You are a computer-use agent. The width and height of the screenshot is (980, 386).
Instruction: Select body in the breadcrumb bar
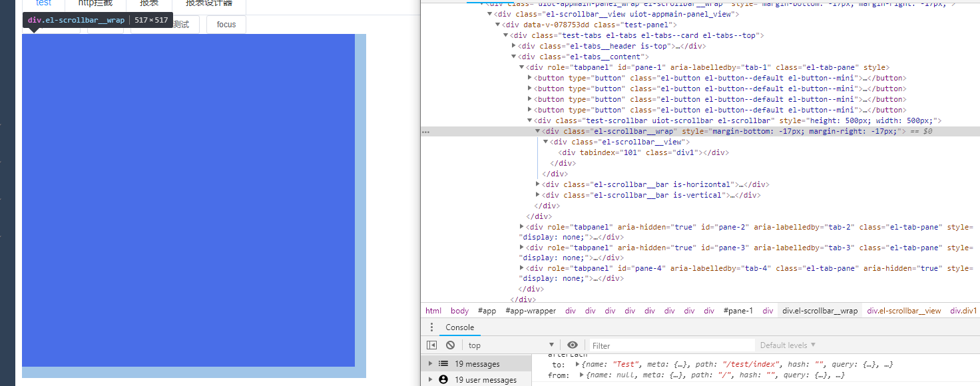click(x=459, y=311)
